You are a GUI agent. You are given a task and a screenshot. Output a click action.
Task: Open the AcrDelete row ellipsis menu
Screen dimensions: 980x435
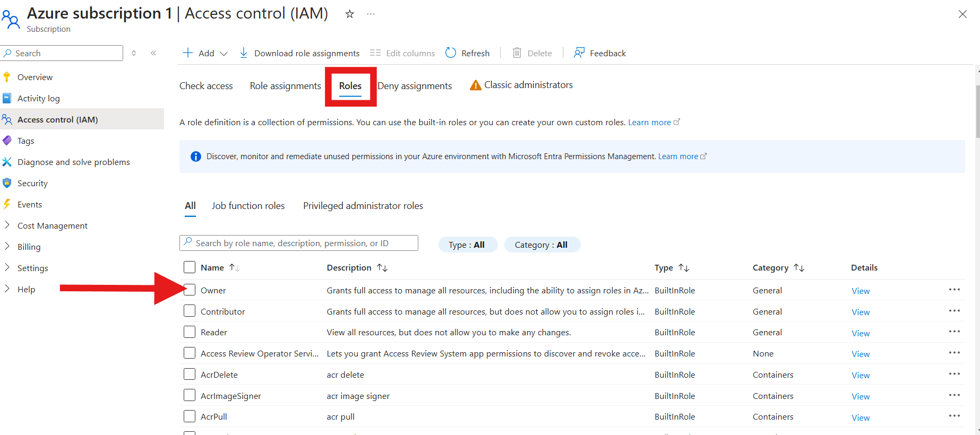tap(954, 374)
